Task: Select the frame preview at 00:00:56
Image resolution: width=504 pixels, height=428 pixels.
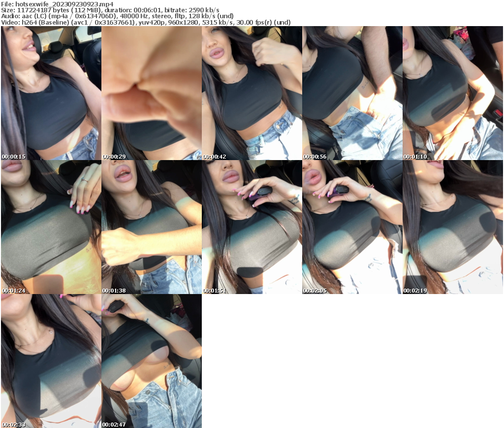Action: tap(352, 94)
